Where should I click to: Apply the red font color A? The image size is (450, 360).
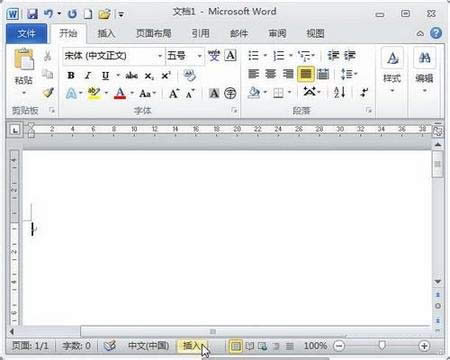tap(120, 94)
